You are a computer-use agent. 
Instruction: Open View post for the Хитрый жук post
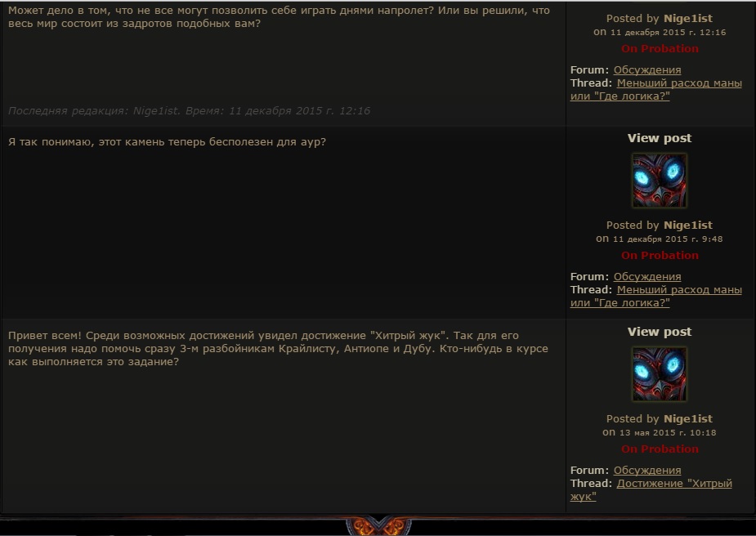click(659, 332)
